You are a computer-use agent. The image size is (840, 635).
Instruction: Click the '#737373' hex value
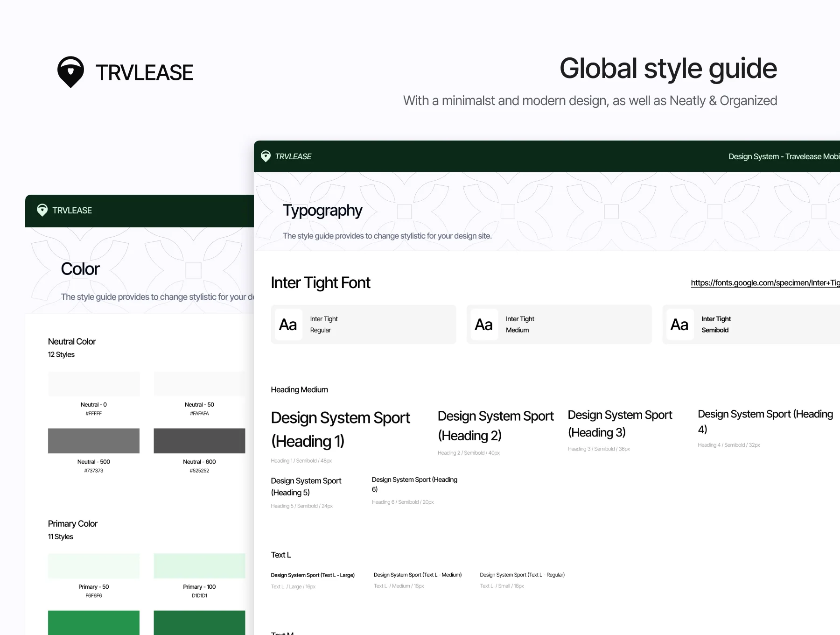click(x=94, y=471)
